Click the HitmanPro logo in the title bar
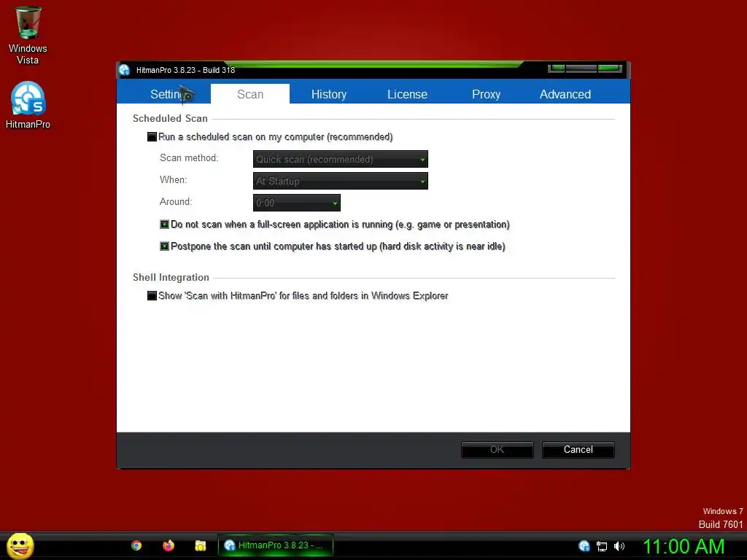The height and width of the screenshot is (560, 747). (x=124, y=69)
